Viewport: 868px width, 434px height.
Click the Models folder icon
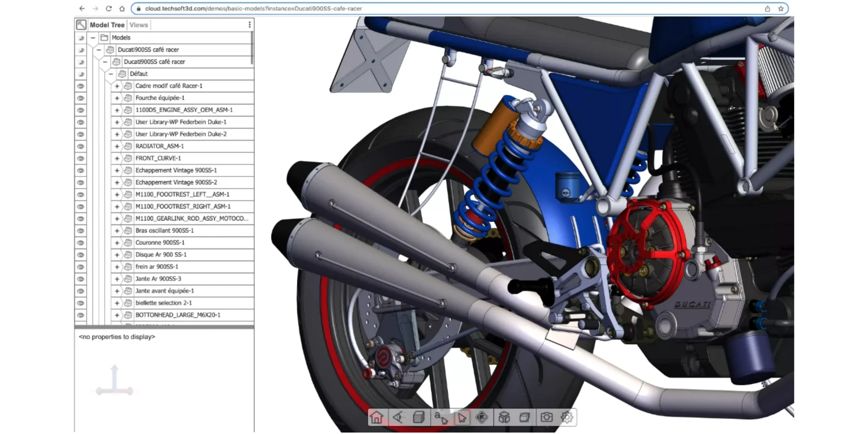pos(104,38)
